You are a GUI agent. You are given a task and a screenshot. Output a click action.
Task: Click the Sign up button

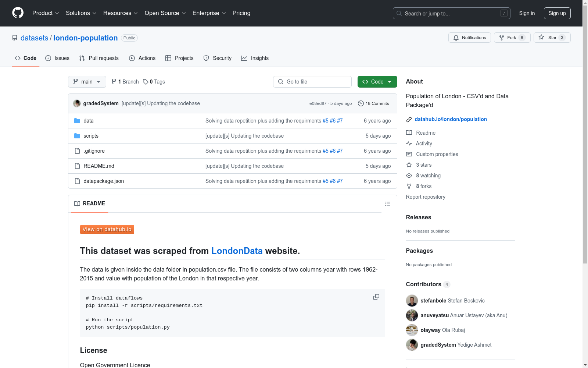pyautogui.click(x=557, y=13)
